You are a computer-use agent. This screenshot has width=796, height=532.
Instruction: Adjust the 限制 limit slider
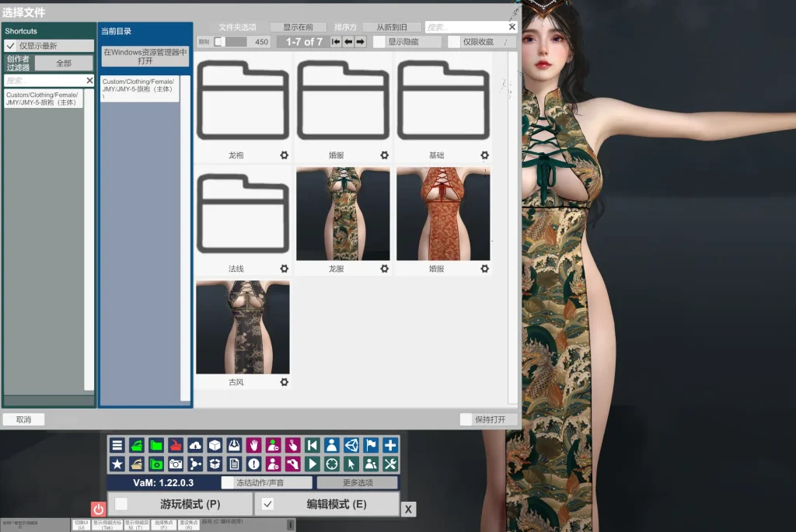pyautogui.click(x=231, y=42)
